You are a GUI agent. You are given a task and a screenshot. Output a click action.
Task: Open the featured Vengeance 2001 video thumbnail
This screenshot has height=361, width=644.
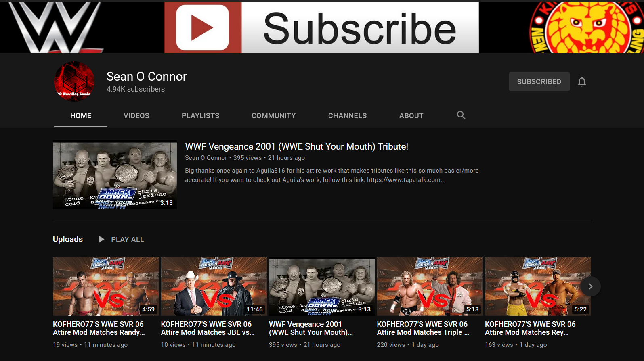(x=115, y=175)
